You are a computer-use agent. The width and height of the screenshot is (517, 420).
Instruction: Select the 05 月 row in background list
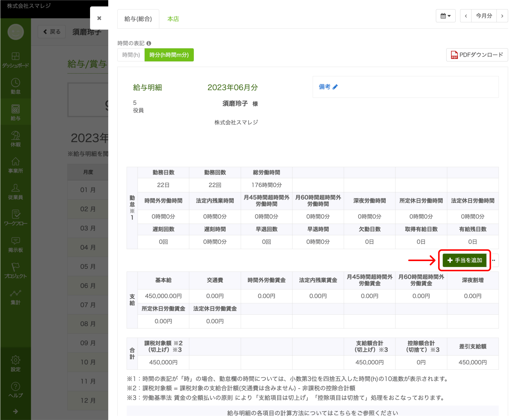[x=88, y=266]
